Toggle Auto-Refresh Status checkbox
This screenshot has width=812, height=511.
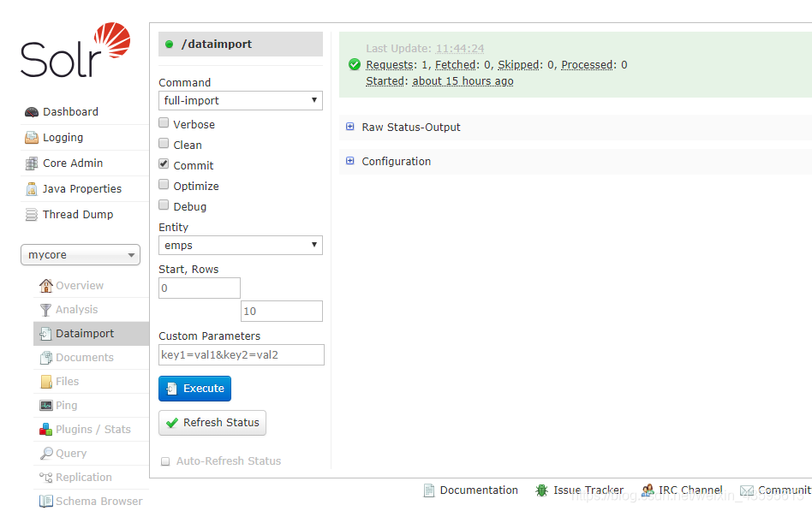coord(165,461)
